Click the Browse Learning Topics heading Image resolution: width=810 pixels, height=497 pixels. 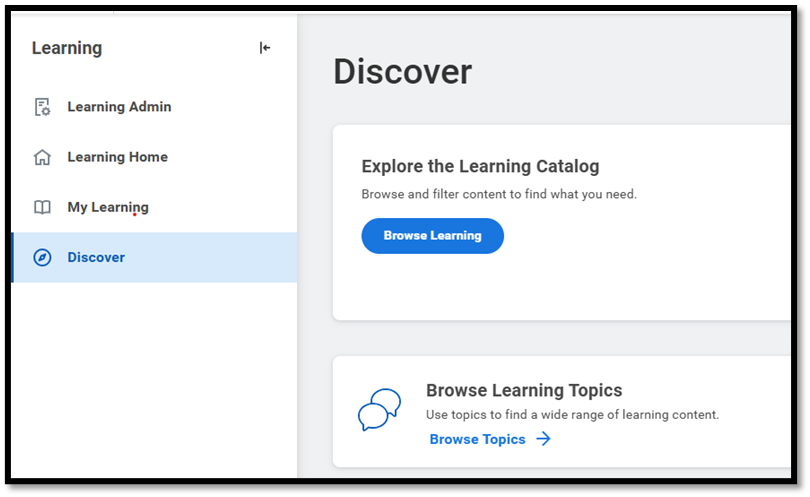(524, 390)
